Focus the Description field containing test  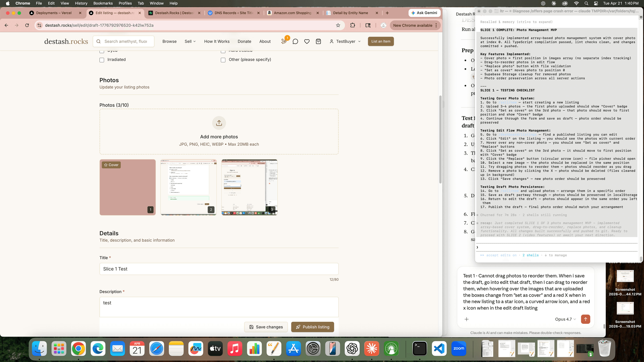(x=219, y=307)
